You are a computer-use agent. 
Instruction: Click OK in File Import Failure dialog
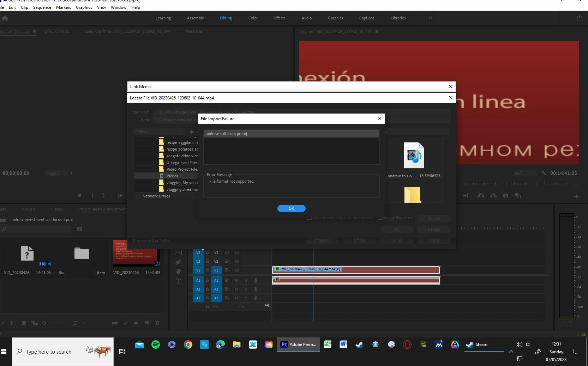[292, 208]
